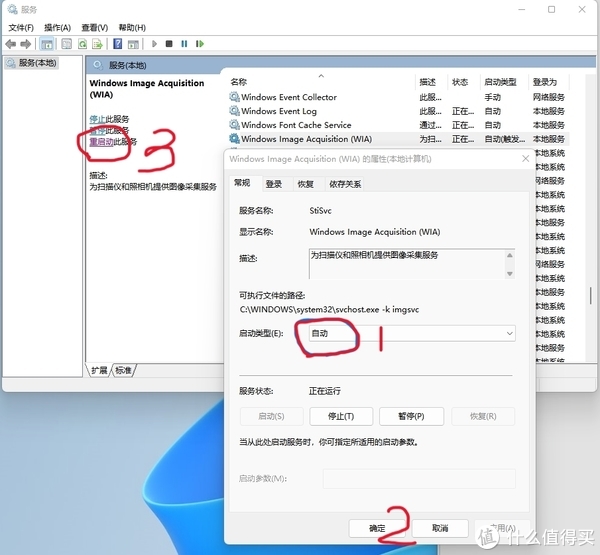Click the StiSvc service name text
Screen dimensions: 600x555
click(x=320, y=211)
